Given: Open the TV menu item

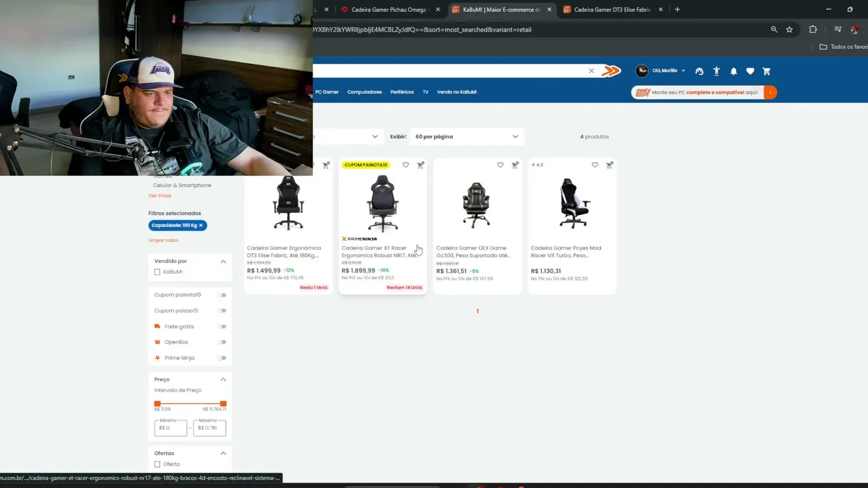Looking at the screenshot, I should pyautogui.click(x=426, y=92).
